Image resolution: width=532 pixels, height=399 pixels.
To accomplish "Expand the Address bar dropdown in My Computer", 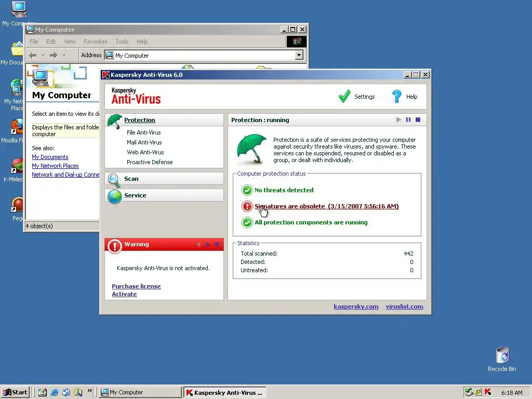I will click(x=299, y=55).
